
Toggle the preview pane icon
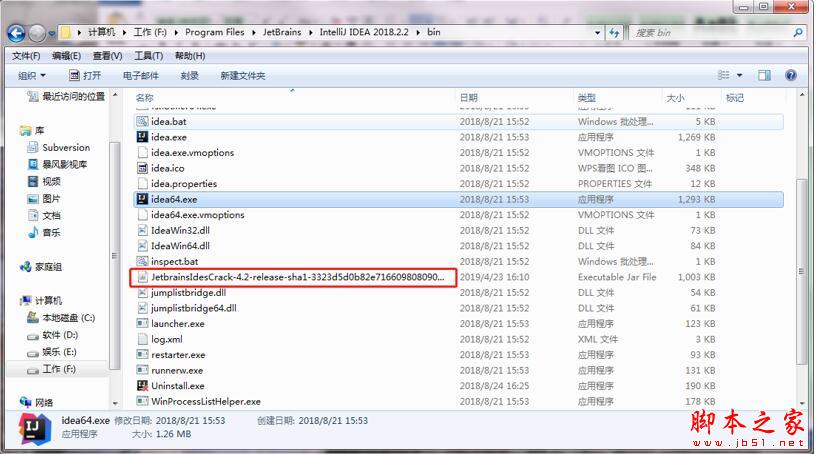[764, 75]
